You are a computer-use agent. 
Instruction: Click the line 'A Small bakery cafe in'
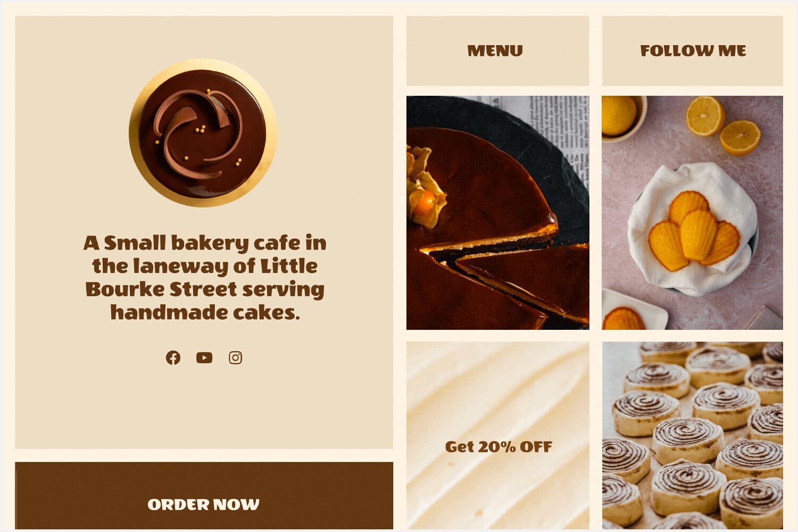coord(205,243)
